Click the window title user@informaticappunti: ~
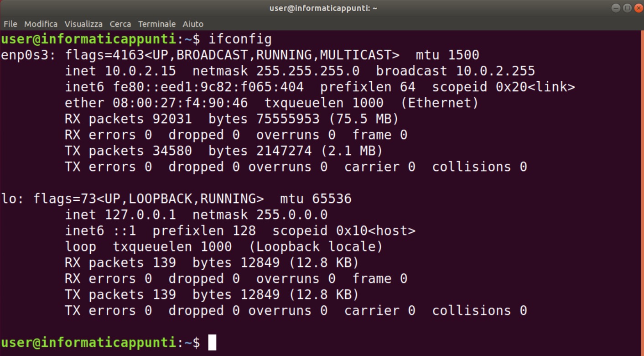Viewport: 644px width, 356px height. tap(323, 8)
